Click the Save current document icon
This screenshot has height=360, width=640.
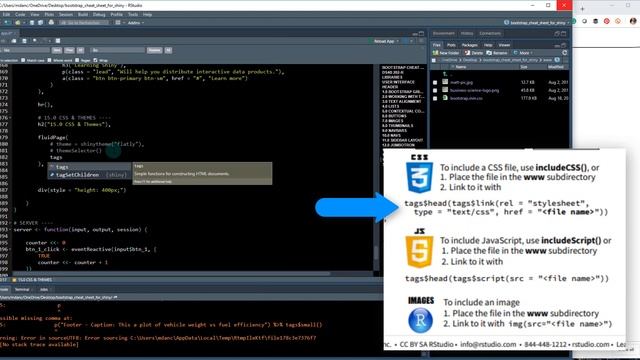(32, 22)
